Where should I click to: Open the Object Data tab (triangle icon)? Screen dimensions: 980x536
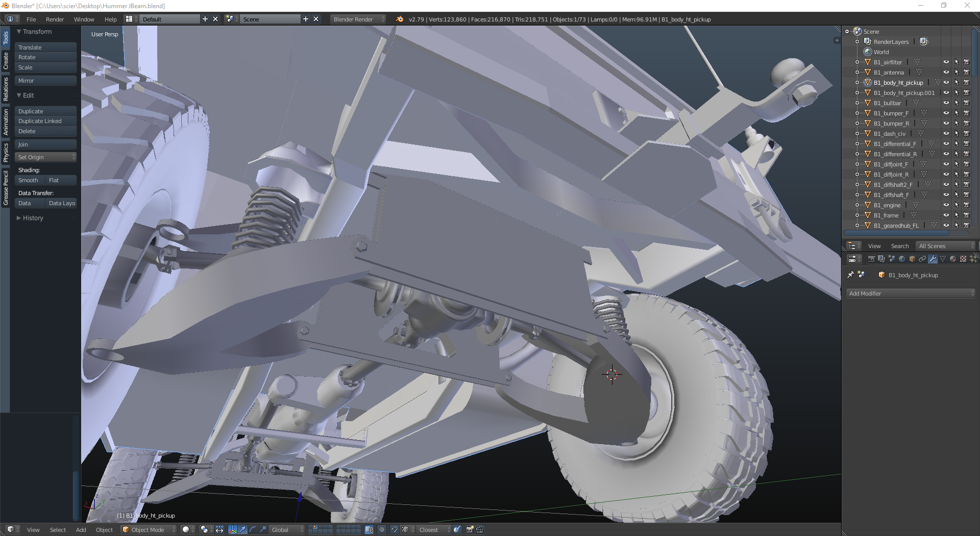point(943,259)
